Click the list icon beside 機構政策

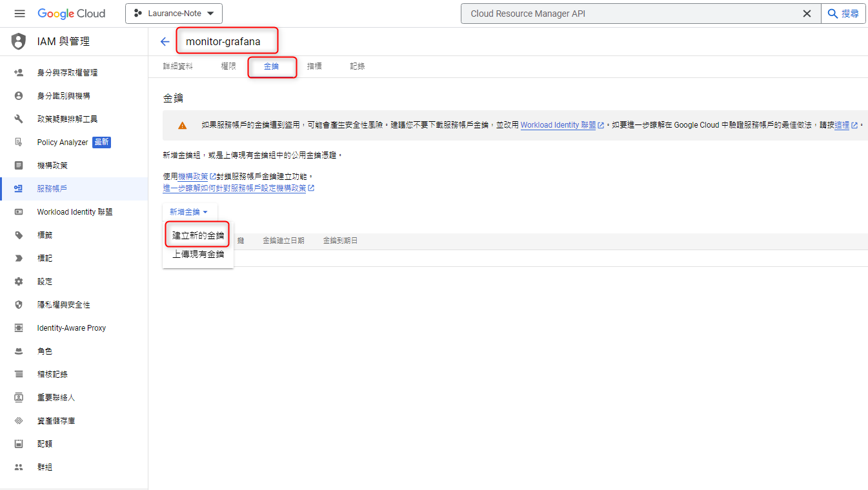pyautogui.click(x=19, y=166)
